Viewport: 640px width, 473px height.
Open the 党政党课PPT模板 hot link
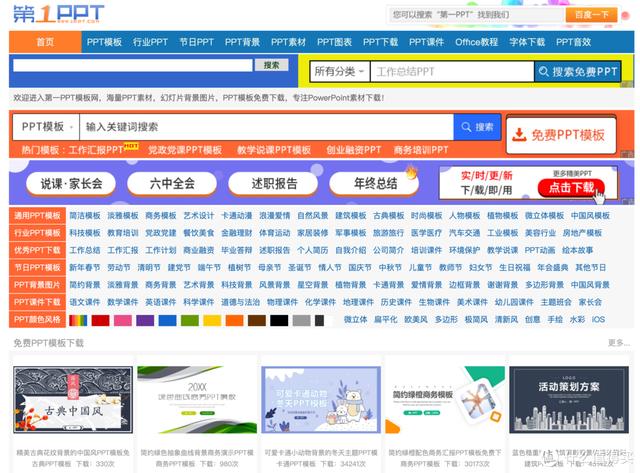(185, 150)
